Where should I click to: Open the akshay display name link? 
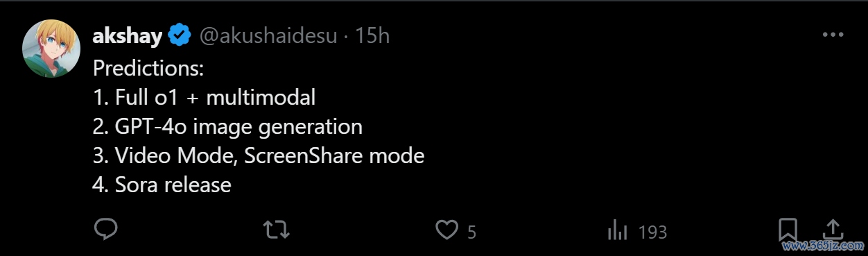(128, 35)
